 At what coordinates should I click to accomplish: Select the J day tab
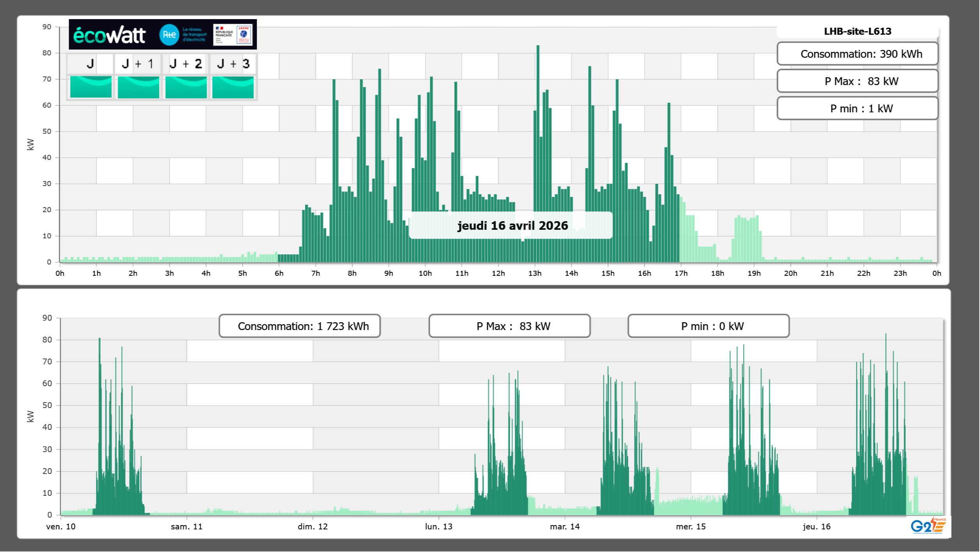91,64
